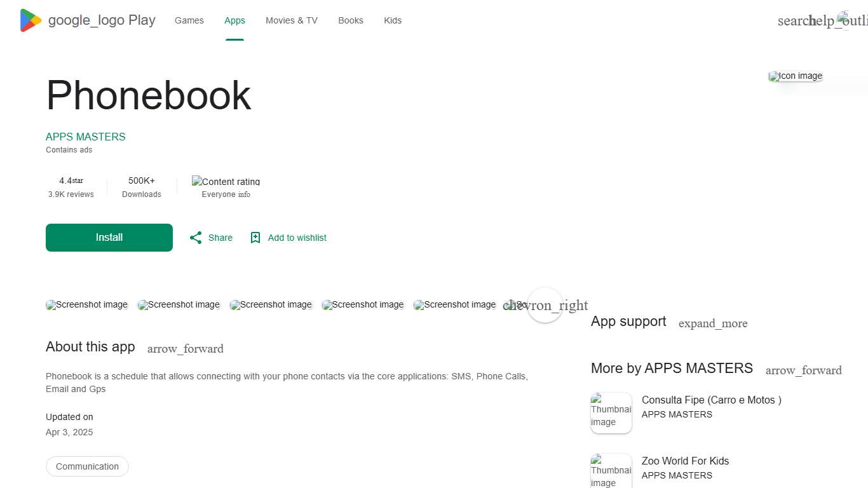Open the Consulta Fipe app thumbnail
868x488 pixels.
611,412
